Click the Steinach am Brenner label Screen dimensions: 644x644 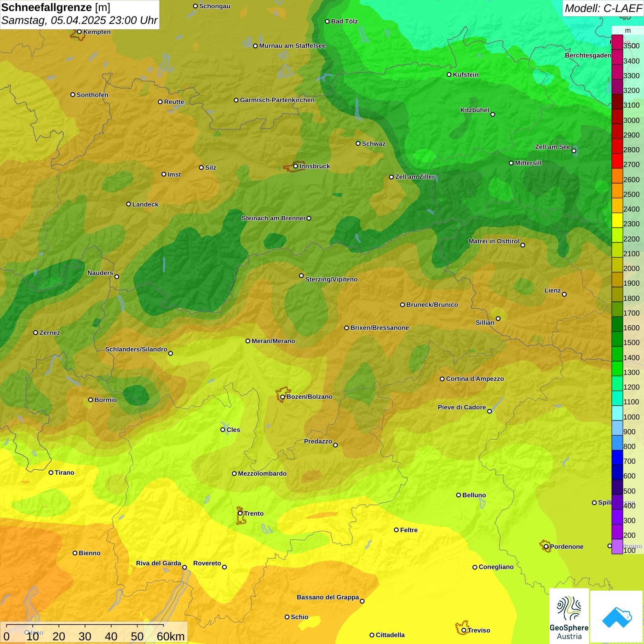tap(274, 218)
